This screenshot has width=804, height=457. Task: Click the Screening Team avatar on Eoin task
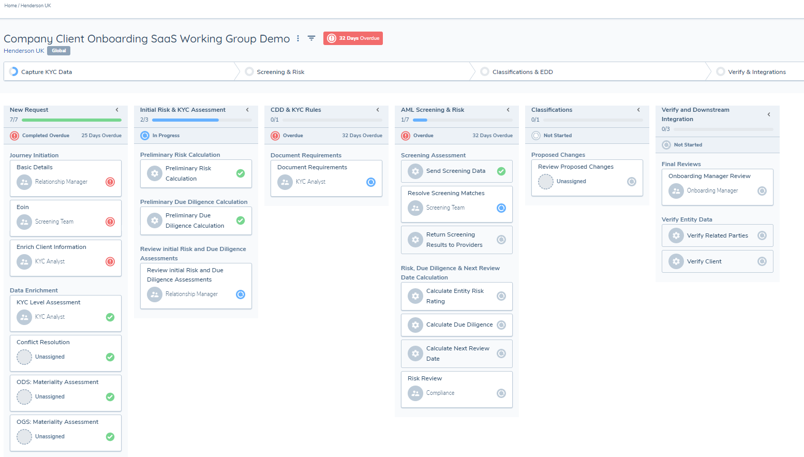click(x=24, y=222)
